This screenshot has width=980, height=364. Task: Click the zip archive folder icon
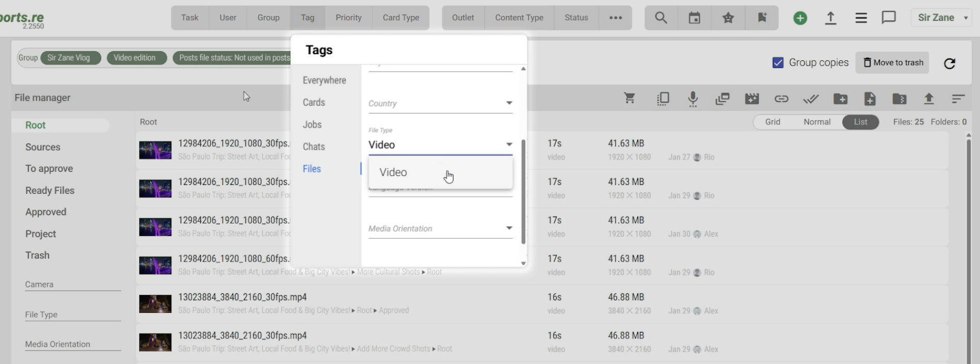click(x=899, y=98)
